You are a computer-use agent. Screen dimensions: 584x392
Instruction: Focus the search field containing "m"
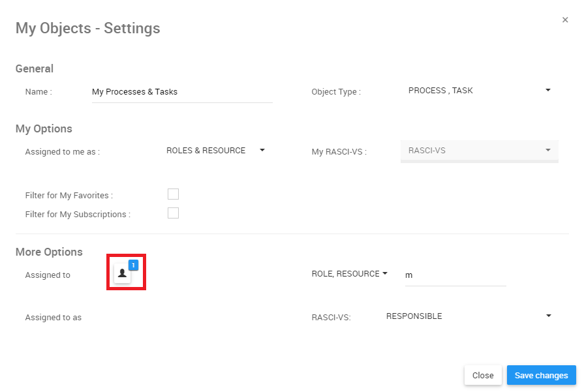point(455,275)
